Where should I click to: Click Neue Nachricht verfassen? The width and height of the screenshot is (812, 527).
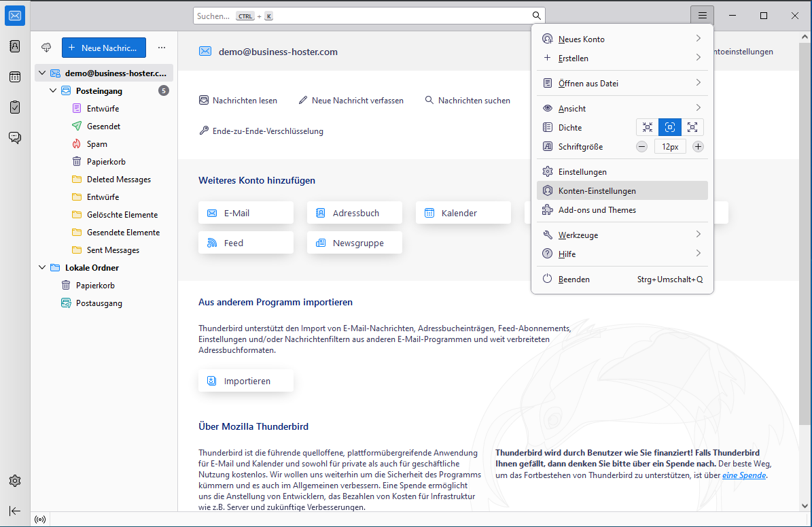click(x=351, y=101)
